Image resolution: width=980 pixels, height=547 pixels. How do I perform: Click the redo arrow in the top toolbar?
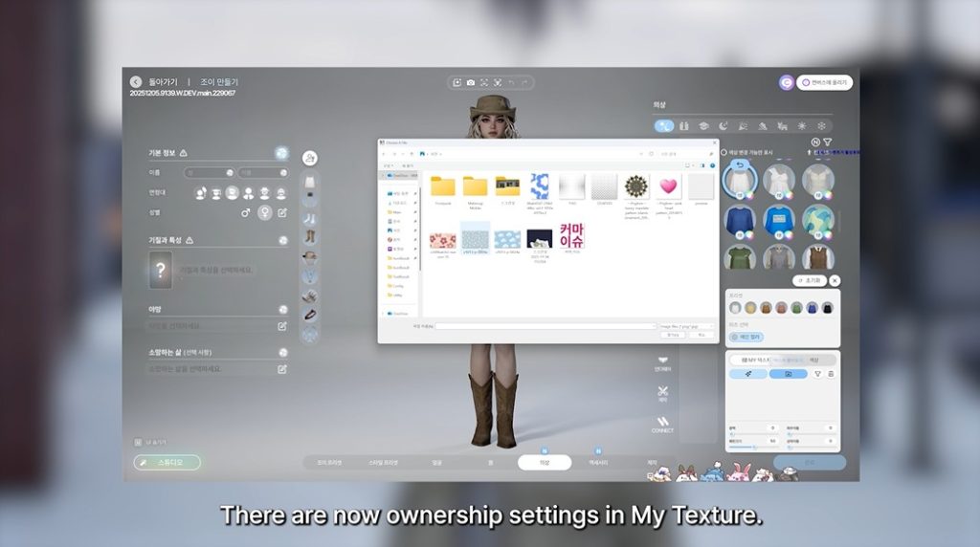coord(524,82)
